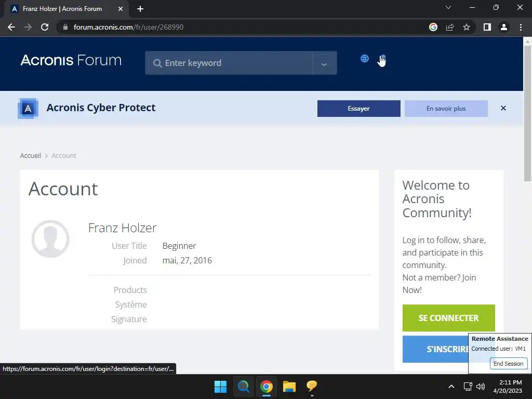Viewport: 532px width, 399px height.
Task: Click the search magnifier icon
Action: tap(157, 63)
